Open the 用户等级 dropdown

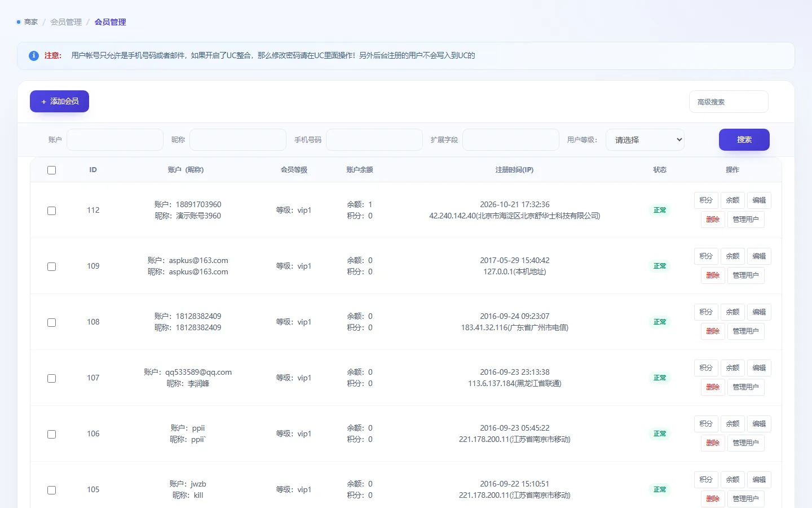pos(645,140)
